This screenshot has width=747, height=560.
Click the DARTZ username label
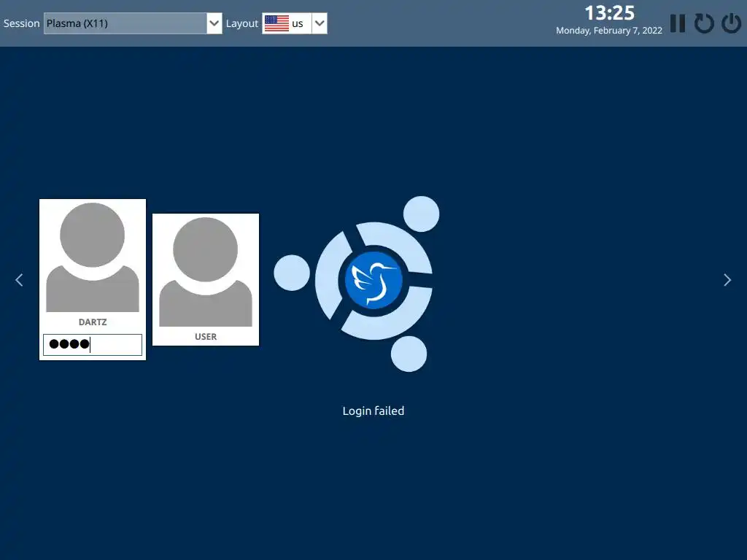click(x=93, y=322)
